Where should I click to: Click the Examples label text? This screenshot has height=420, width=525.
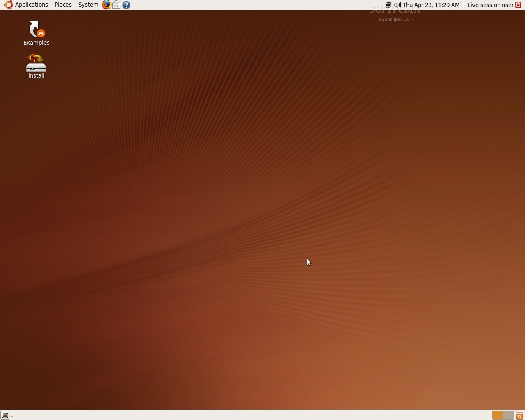point(36,43)
